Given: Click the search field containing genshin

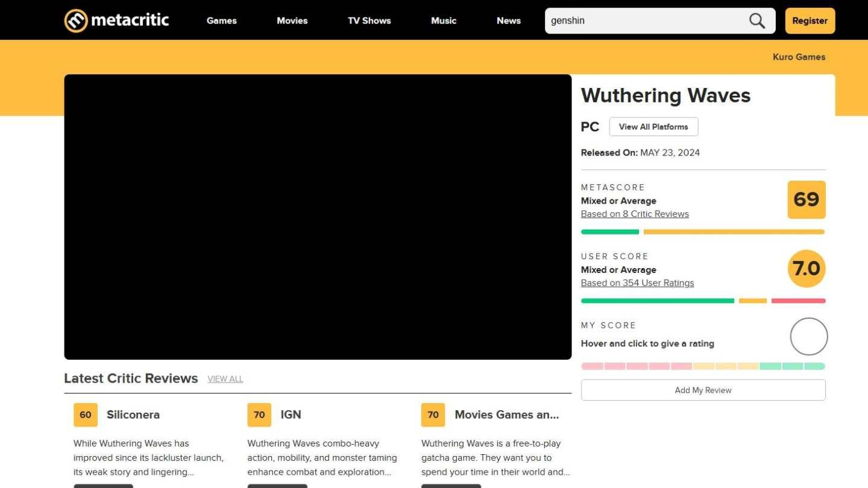Looking at the screenshot, I should [645, 20].
